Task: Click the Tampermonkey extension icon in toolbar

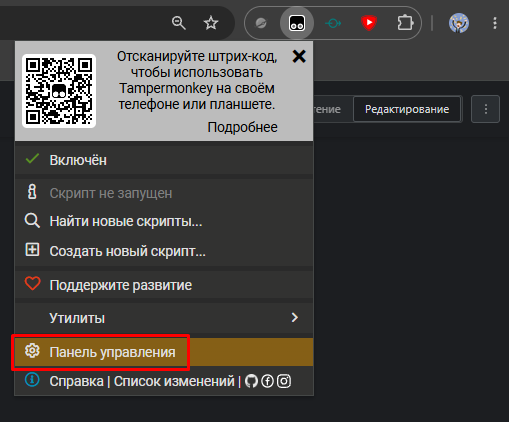Action: click(x=297, y=23)
